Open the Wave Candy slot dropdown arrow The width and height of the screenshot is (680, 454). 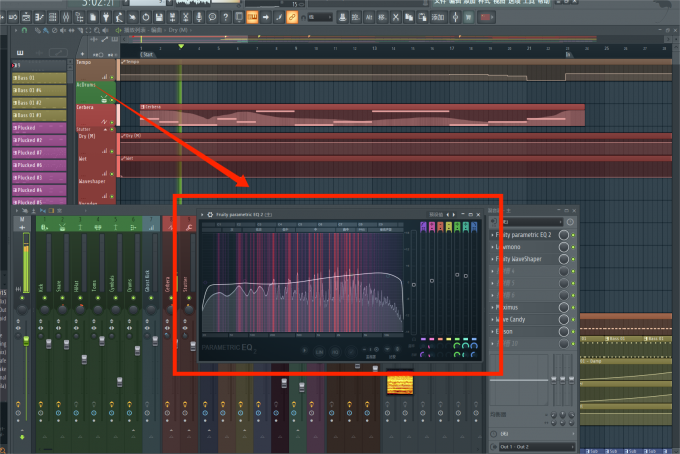pyautogui.click(x=493, y=320)
